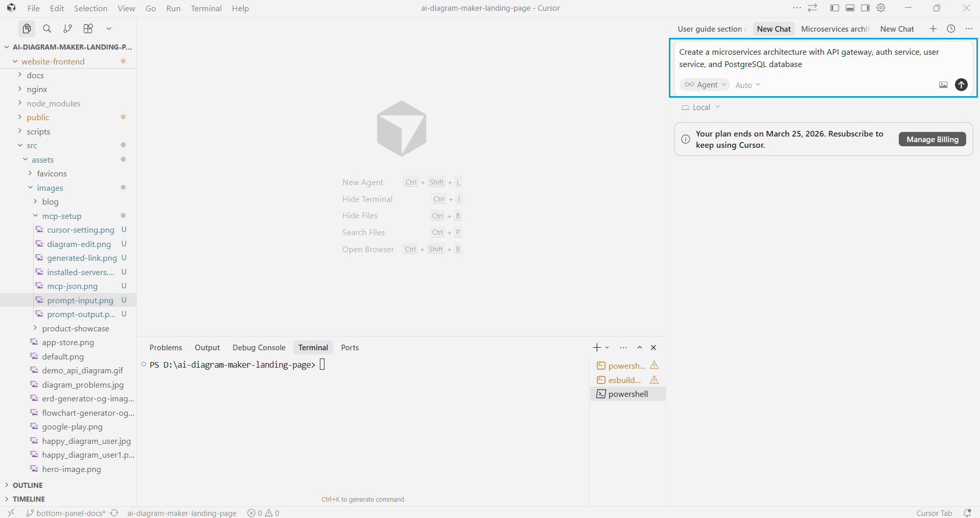Open chat history with the clock icon
The height and width of the screenshot is (518, 980).
pyautogui.click(x=951, y=29)
